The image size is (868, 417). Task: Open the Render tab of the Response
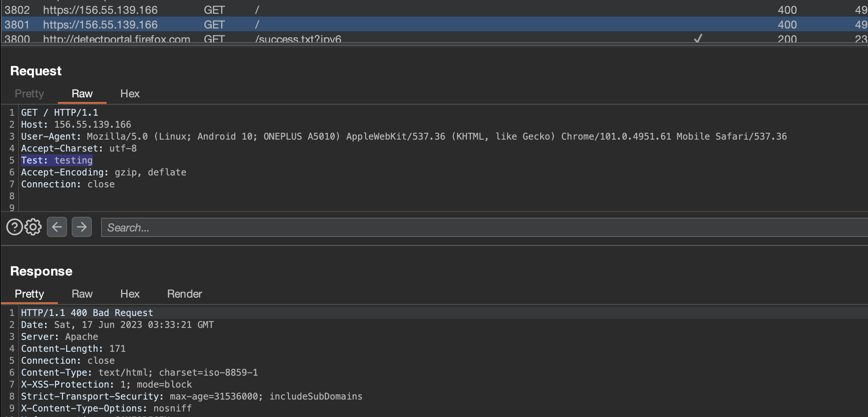coord(184,293)
